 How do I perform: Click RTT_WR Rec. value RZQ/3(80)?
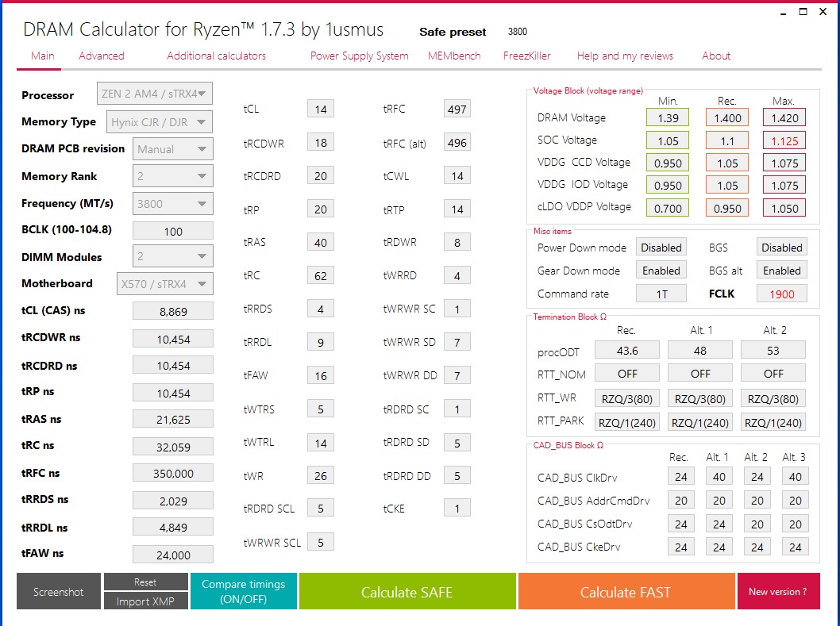(x=626, y=399)
